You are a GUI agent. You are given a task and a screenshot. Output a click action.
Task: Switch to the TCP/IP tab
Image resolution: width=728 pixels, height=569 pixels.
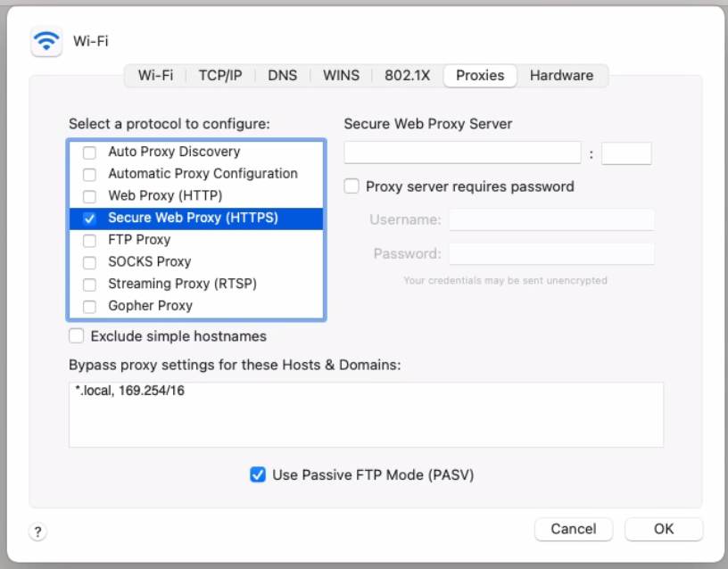pyautogui.click(x=220, y=76)
